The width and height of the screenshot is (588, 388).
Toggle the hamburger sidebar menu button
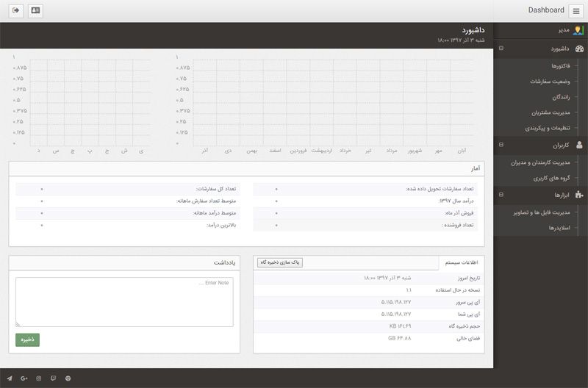coord(576,11)
